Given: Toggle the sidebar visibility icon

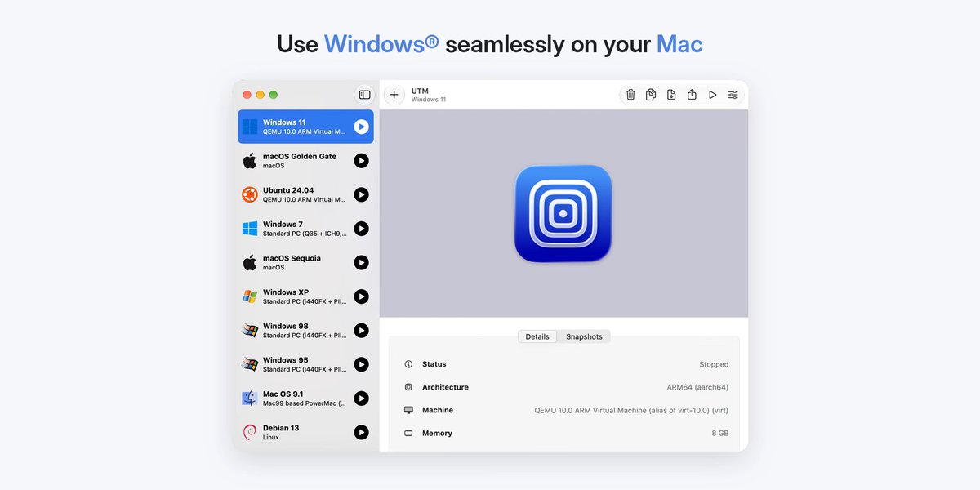Looking at the screenshot, I should 365,95.
